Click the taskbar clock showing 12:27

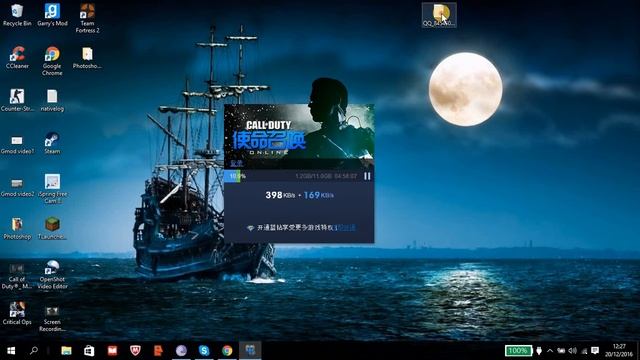click(x=619, y=350)
